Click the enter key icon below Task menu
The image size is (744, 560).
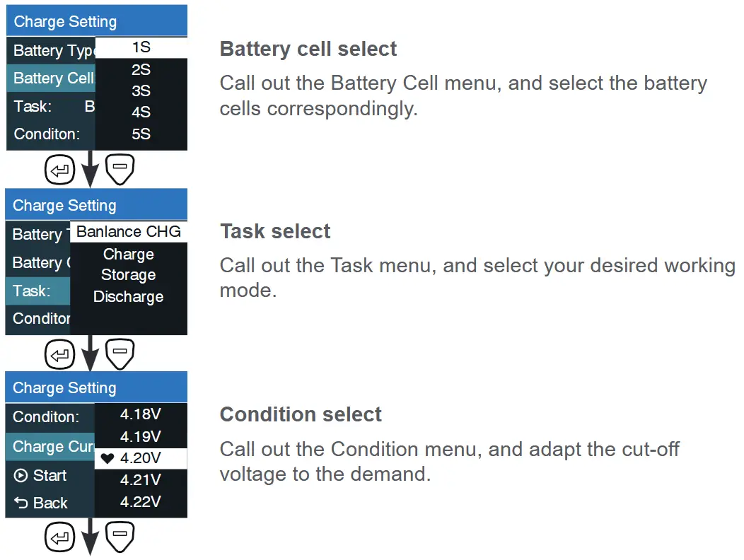tap(60, 354)
